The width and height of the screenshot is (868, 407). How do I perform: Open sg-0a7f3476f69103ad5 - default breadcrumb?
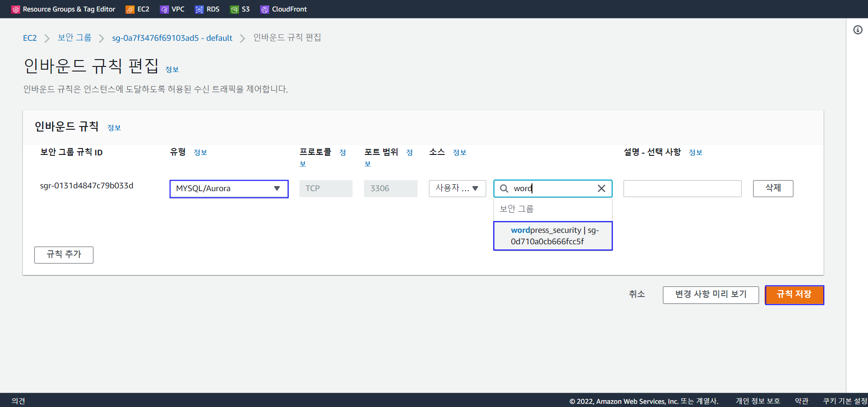[172, 38]
